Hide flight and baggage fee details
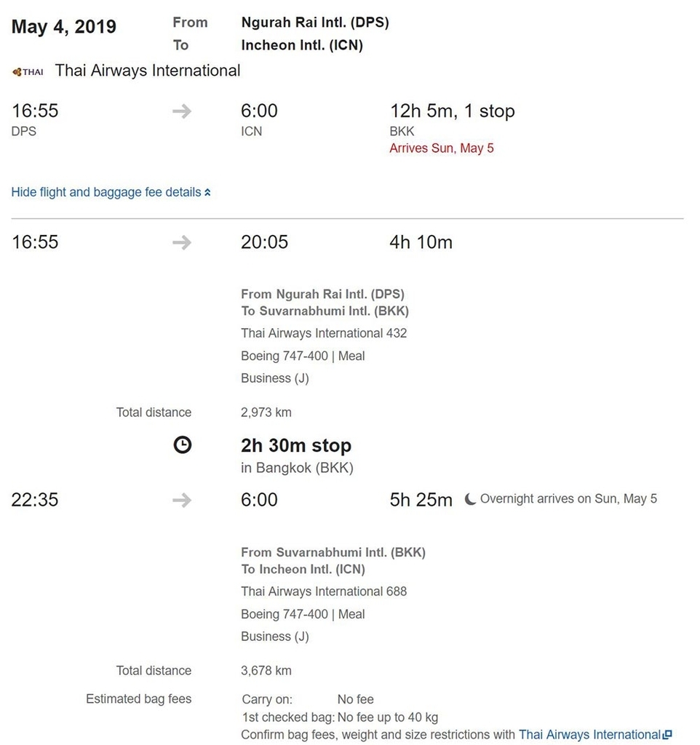 (106, 193)
